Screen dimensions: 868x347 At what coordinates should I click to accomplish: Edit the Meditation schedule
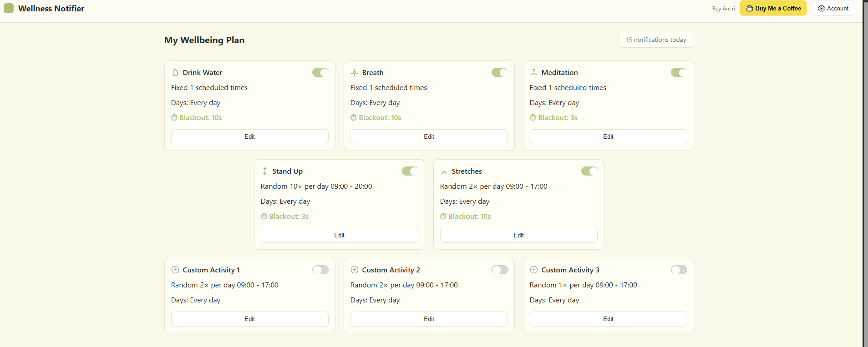(x=609, y=136)
